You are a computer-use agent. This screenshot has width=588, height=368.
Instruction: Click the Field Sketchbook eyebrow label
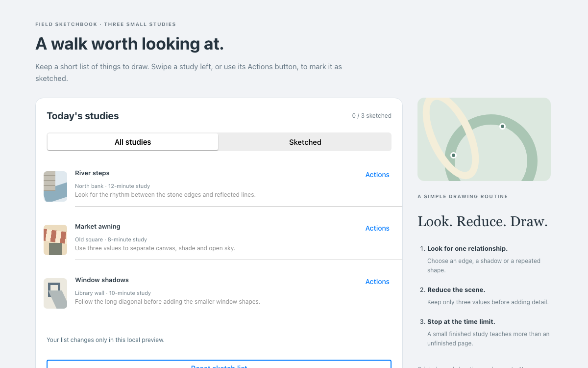tap(105, 25)
